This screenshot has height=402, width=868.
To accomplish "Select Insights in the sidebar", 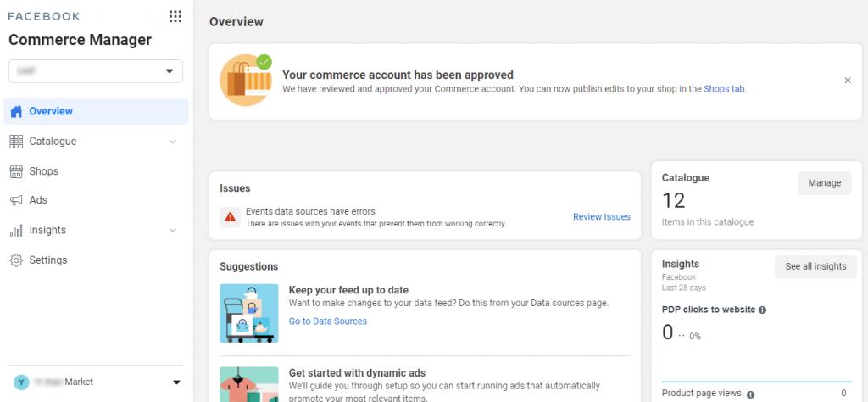I will [x=96, y=231].
